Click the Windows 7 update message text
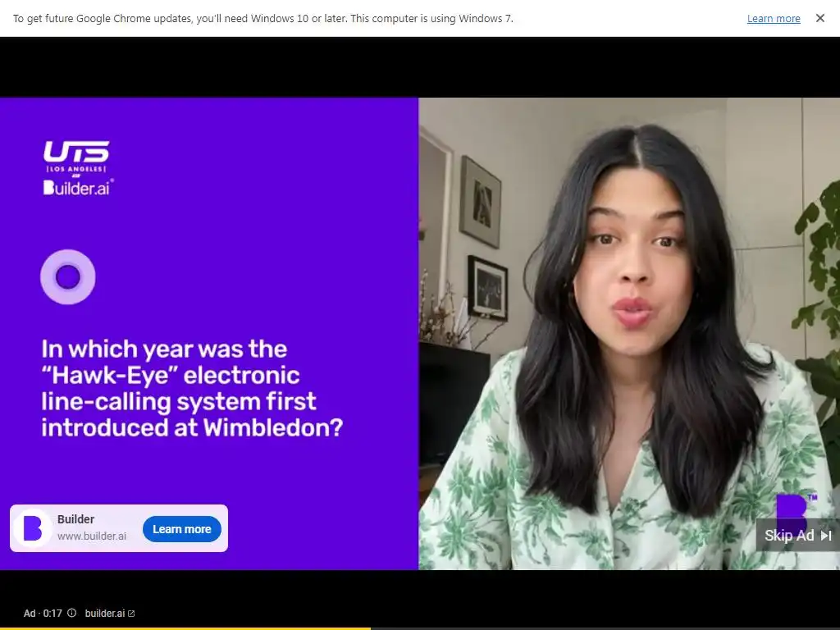The image size is (840, 630). pyautogui.click(x=263, y=19)
